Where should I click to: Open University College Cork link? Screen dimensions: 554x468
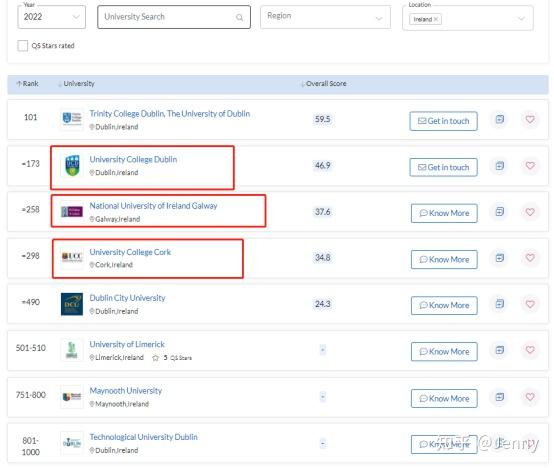point(130,252)
